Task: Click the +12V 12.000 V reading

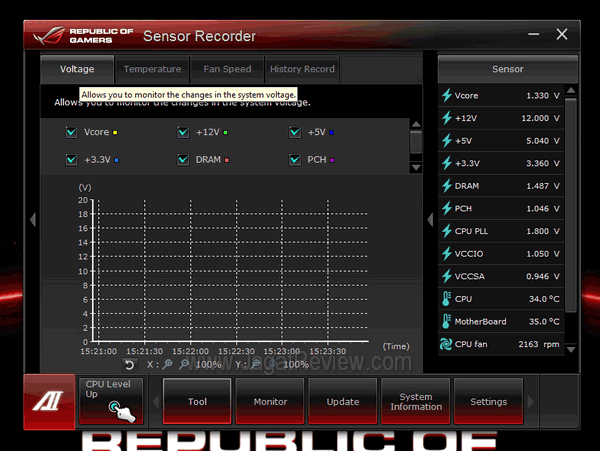Action: [540, 118]
